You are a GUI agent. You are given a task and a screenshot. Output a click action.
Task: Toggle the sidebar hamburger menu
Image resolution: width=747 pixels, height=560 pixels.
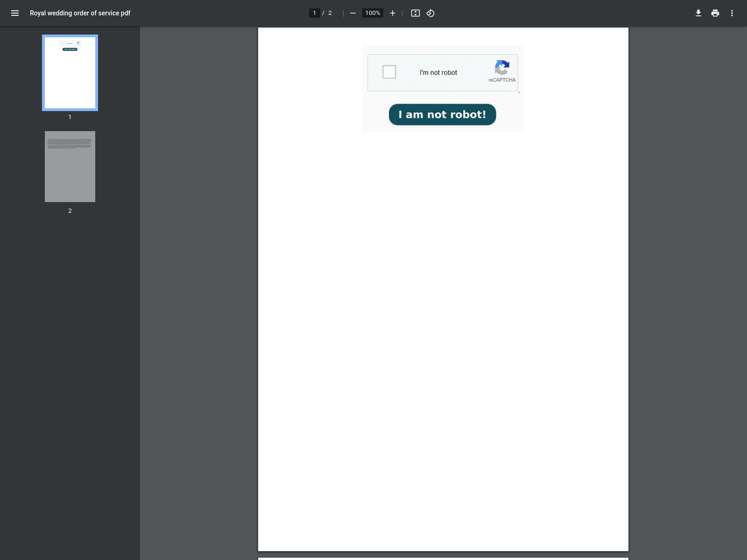click(15, 13)
